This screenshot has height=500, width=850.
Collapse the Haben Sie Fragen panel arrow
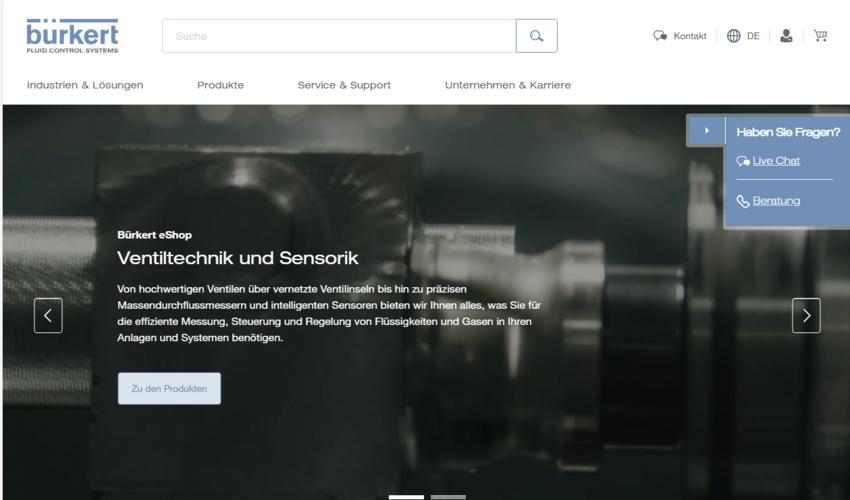click(706, 131)
